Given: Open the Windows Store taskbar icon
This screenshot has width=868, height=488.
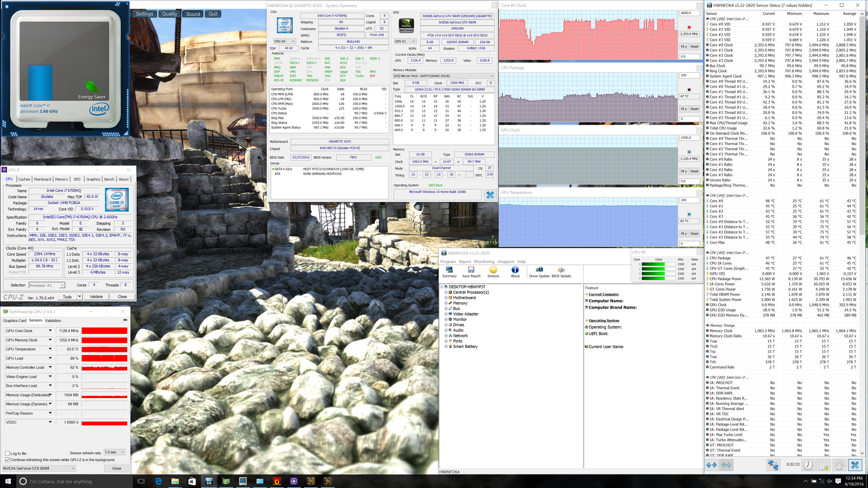Looking at the screenshot, I should click(192, 481).
